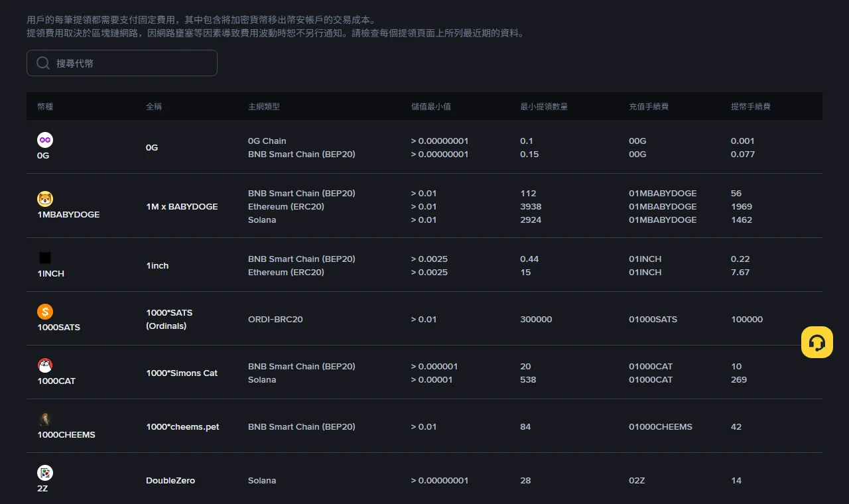
Task: Click the ORDI-BRC20 network entry
Action: coord(275,319)
